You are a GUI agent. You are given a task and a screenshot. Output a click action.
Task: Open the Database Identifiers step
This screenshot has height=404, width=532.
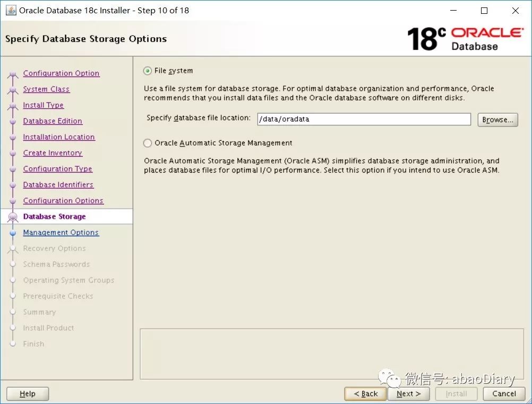point(58,185)
